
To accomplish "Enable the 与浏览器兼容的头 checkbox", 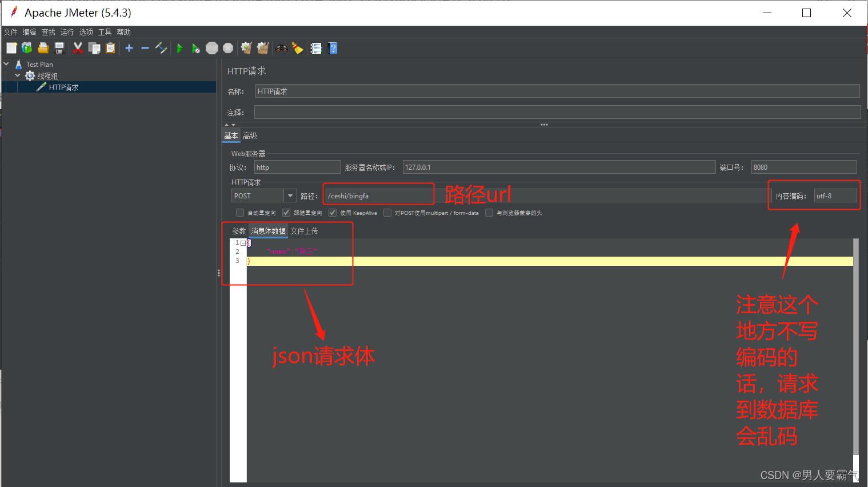I will (x=489, y=213).
